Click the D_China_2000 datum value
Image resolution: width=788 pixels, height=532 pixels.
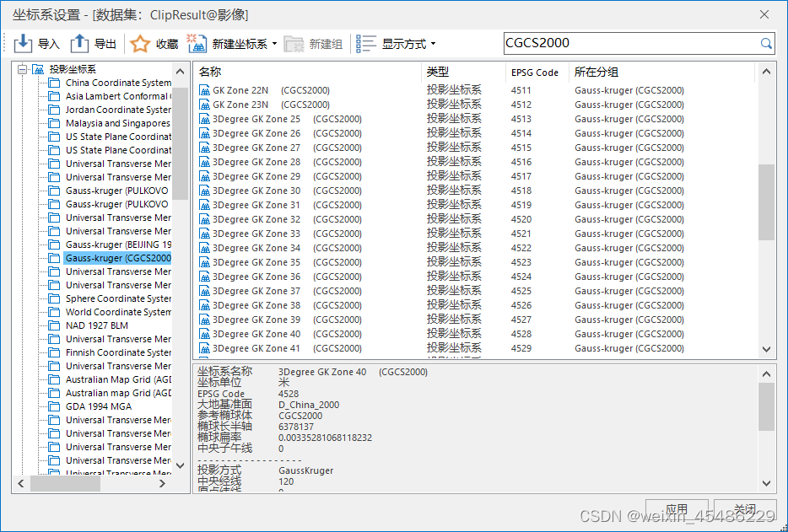click(x=309, y=405)
